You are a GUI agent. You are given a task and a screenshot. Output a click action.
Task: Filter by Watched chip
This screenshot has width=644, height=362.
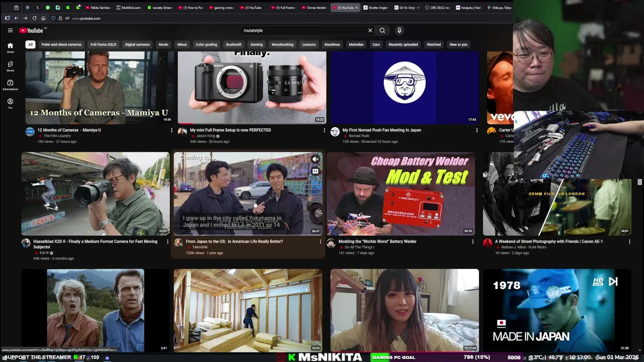pos(434,45)
